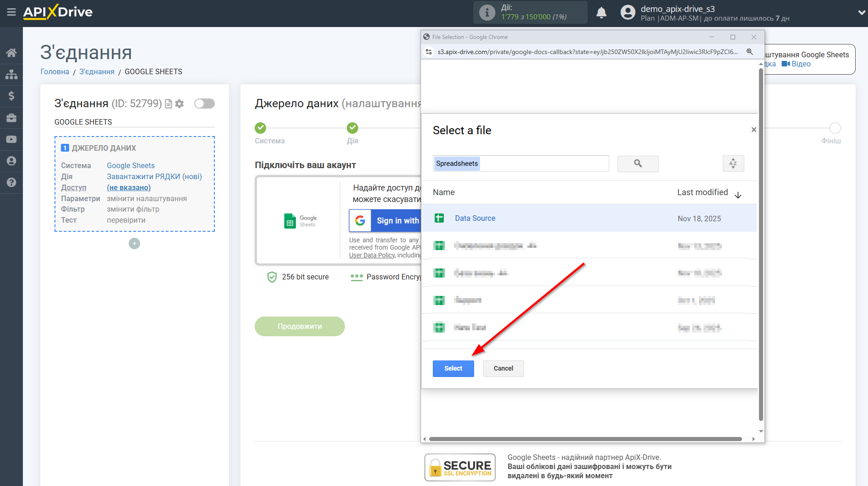
Task: Open З'єднання in the breadcrumb
Action: [x=97, y=71]
